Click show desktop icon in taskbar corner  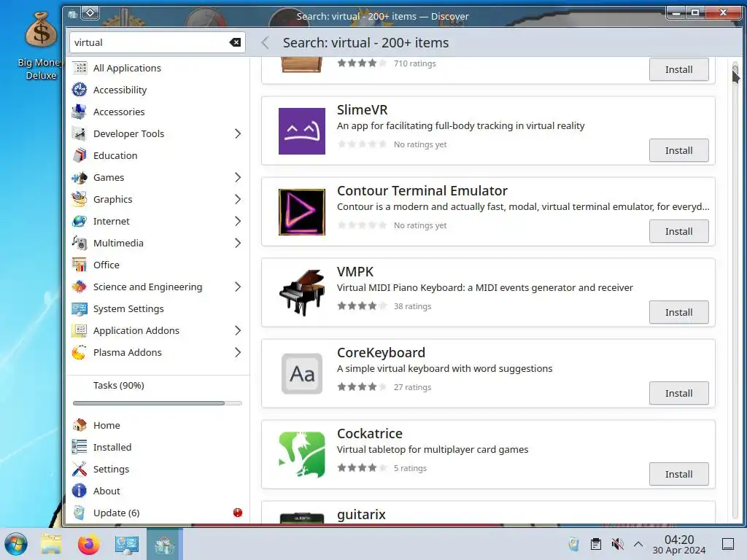pos(728,544)
